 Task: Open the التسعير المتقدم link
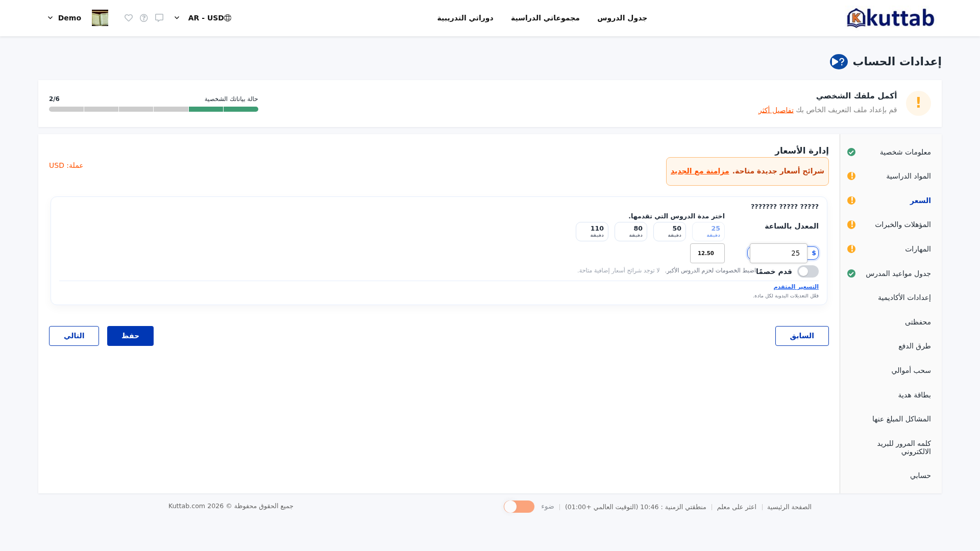pos(796,287)
